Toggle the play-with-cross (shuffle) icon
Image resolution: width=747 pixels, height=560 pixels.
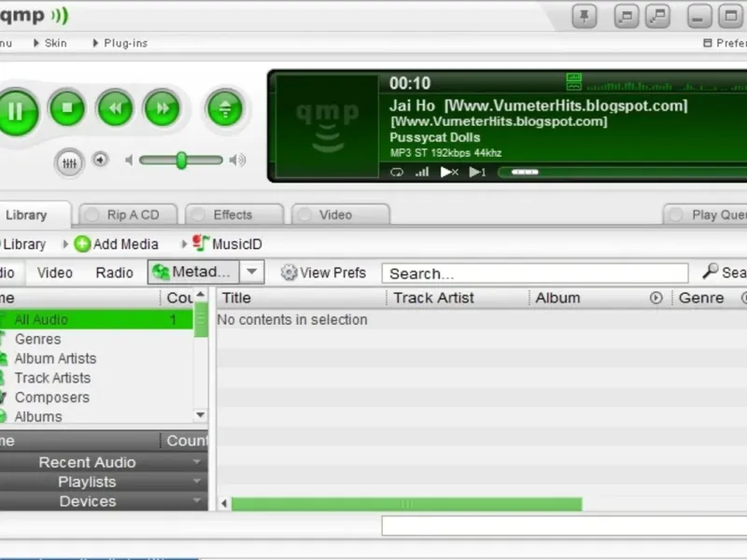tap(449, 172)
